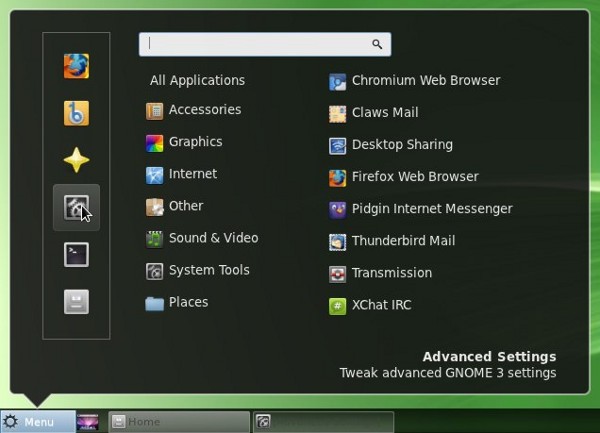Viewport: 600px width, 433px height.
Task: Launch Terminal from the favorites sidebar
Action: point(76,254)
